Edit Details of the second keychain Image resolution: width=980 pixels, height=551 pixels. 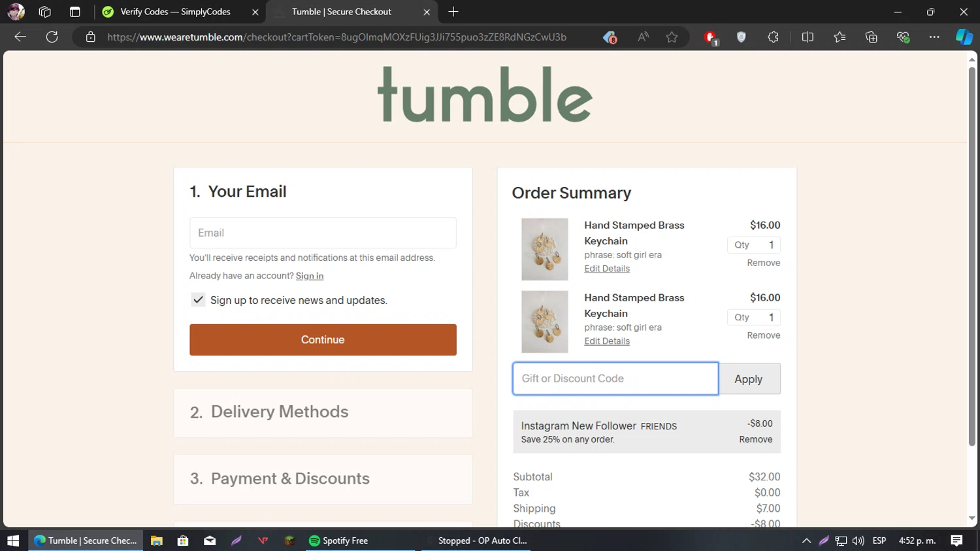(x=607, y=341)
